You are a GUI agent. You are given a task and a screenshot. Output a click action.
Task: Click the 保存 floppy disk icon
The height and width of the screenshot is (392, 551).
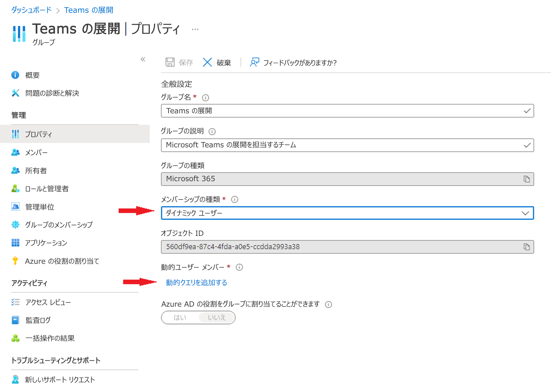170,62
